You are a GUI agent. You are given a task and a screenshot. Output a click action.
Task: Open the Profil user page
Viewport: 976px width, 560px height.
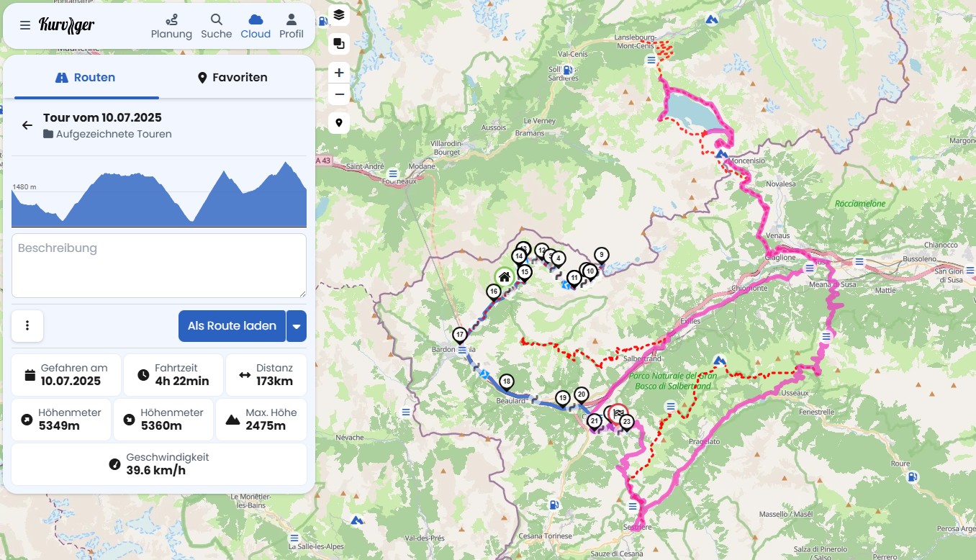291,26
